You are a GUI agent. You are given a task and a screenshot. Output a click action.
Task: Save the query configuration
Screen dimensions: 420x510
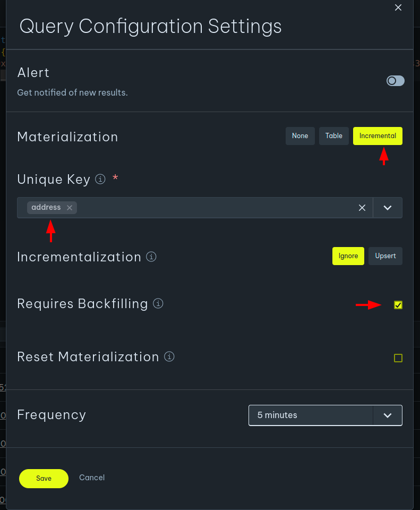(44, 478)
